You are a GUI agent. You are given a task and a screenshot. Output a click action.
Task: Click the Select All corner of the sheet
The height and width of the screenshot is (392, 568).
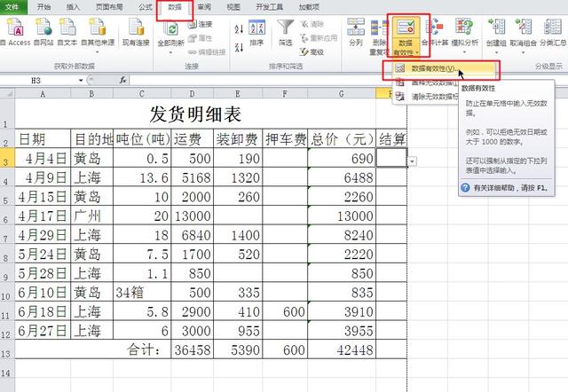[x=7, y=94]
